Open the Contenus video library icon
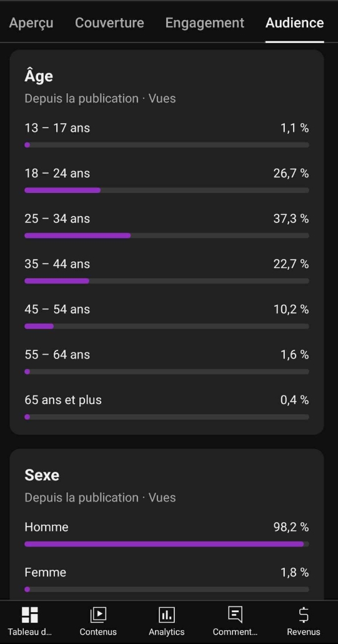338x644 pixels. pyautogui.click(x=98, y=615)
